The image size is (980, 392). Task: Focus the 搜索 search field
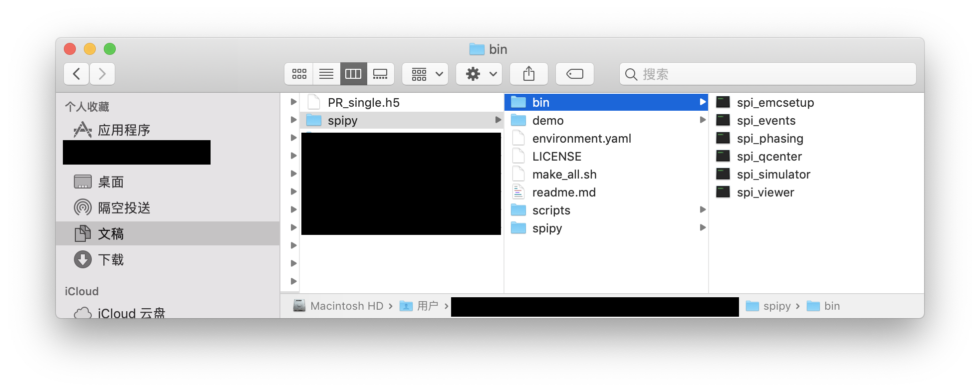767,74
